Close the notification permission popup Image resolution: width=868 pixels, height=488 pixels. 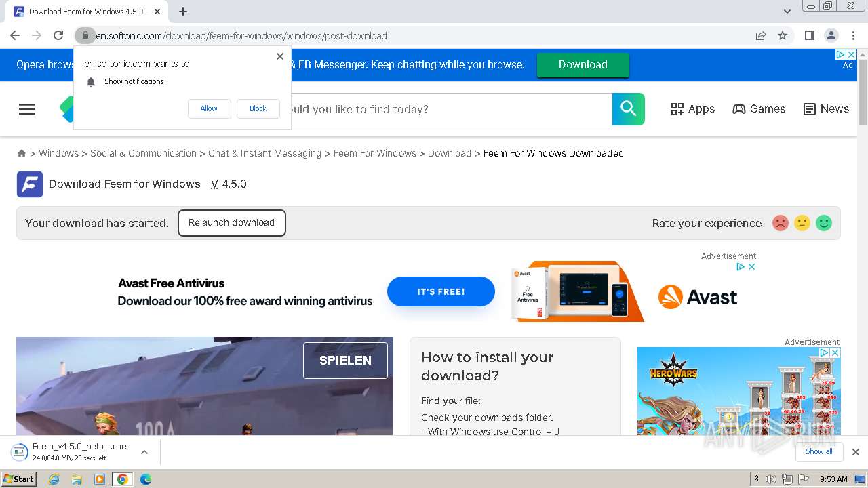280,56
